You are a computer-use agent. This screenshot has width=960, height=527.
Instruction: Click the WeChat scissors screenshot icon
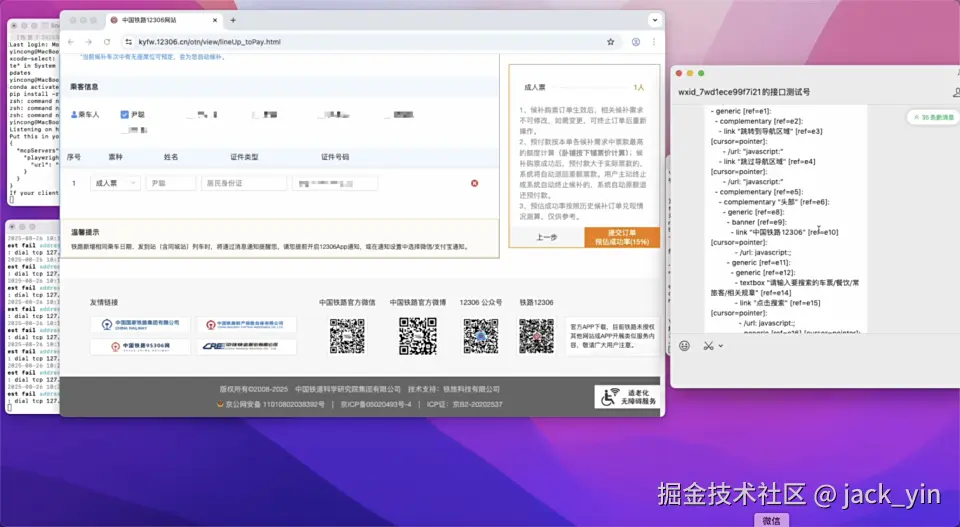(708, 346)
